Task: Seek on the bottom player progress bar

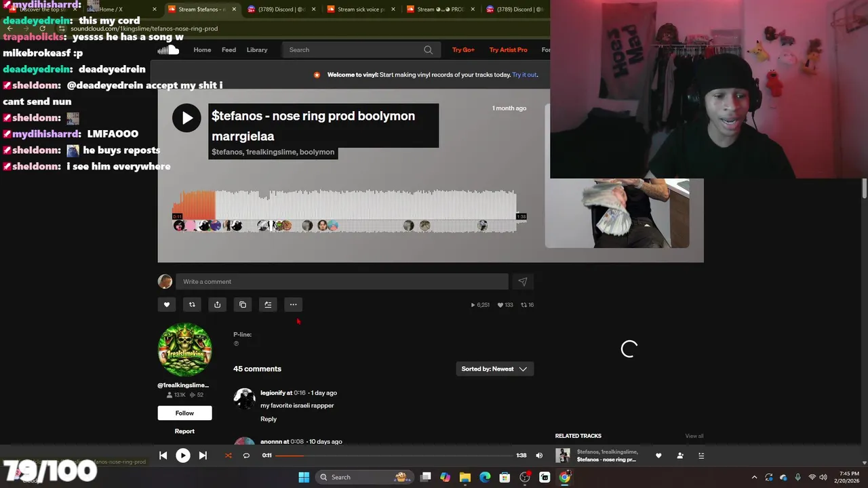Action: coord(393,455)
